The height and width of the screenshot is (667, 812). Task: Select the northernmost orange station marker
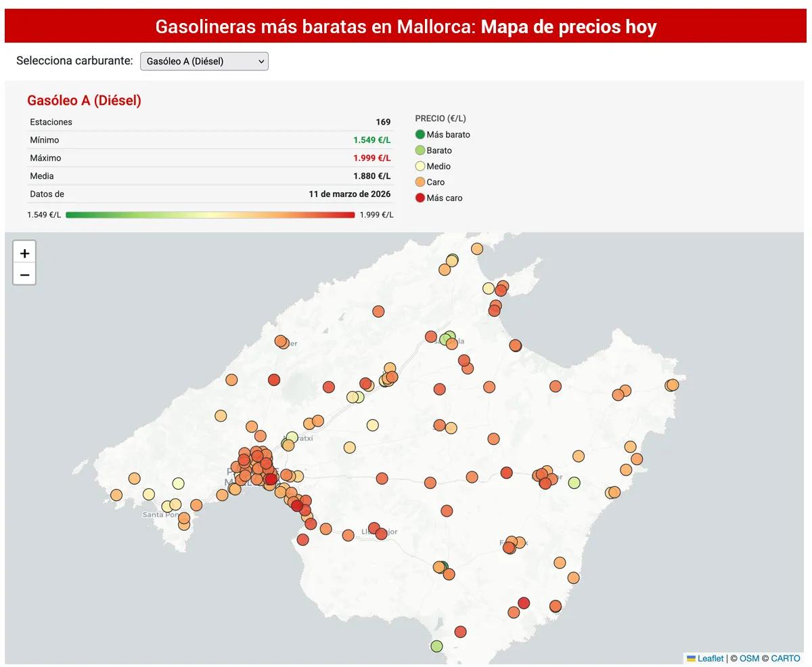(x=477, y=249)
